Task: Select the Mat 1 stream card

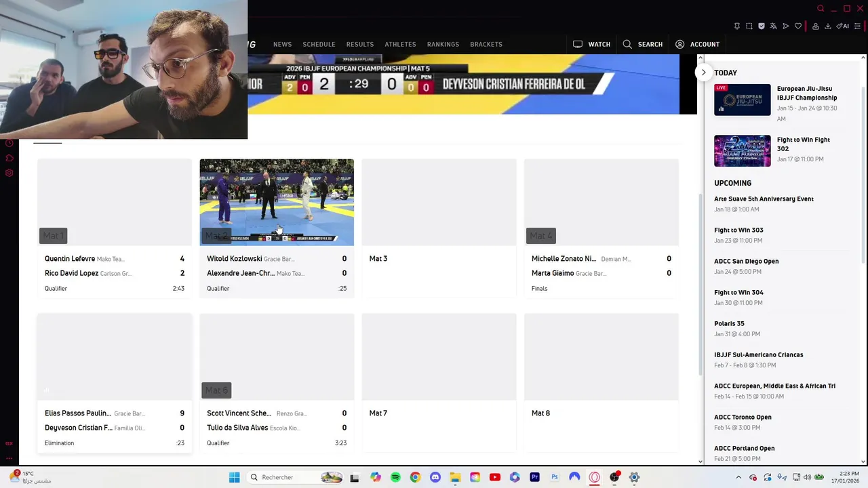Action: pyautogui.click(x=115, y=228)
